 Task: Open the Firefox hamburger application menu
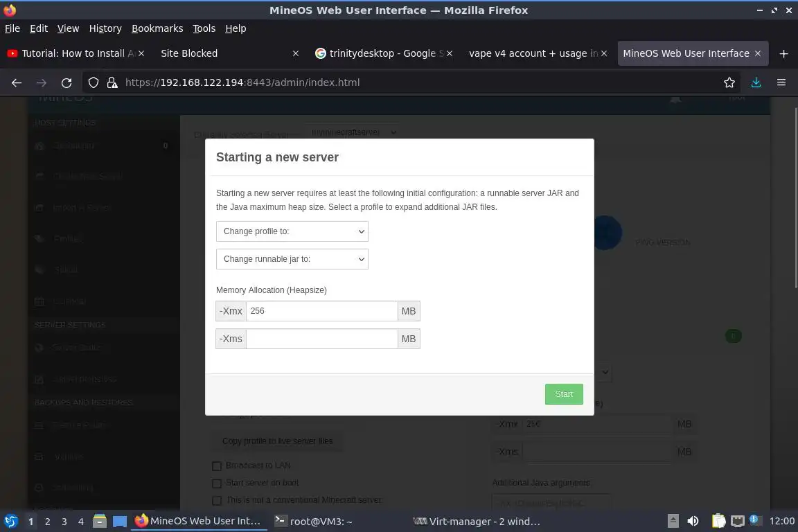(x=781, y=82)
